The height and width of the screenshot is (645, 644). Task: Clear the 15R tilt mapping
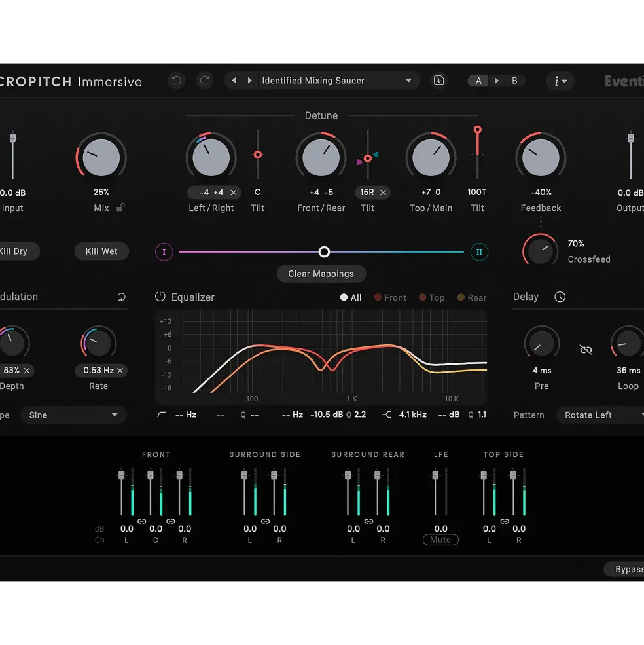click(384, 193)
